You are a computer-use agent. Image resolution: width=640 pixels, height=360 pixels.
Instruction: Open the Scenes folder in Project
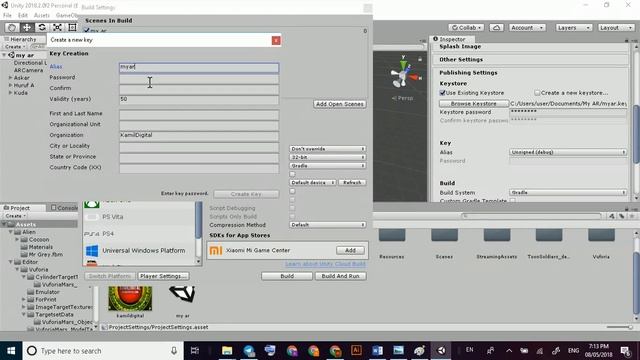(444, 236)
